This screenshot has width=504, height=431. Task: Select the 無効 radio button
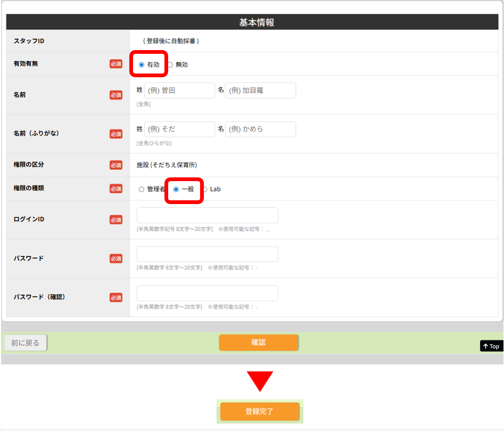170,64
